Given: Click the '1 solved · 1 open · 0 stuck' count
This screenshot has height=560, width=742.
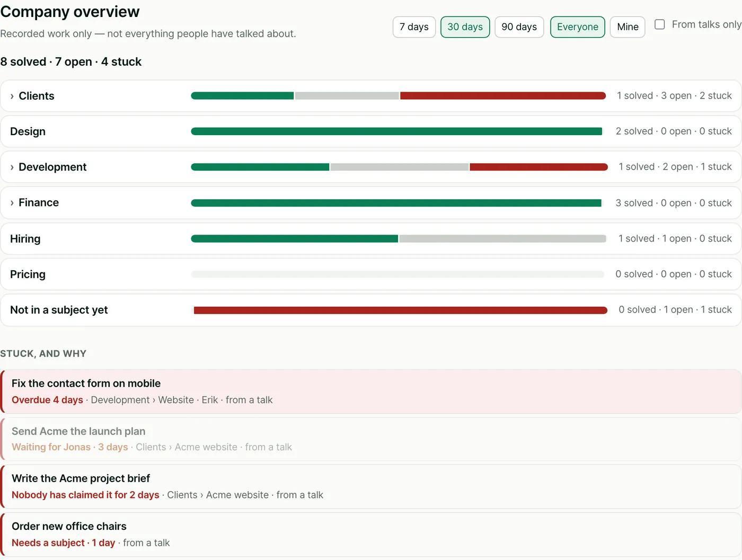Looking at the screenshot, I should [x=675, y=239].
